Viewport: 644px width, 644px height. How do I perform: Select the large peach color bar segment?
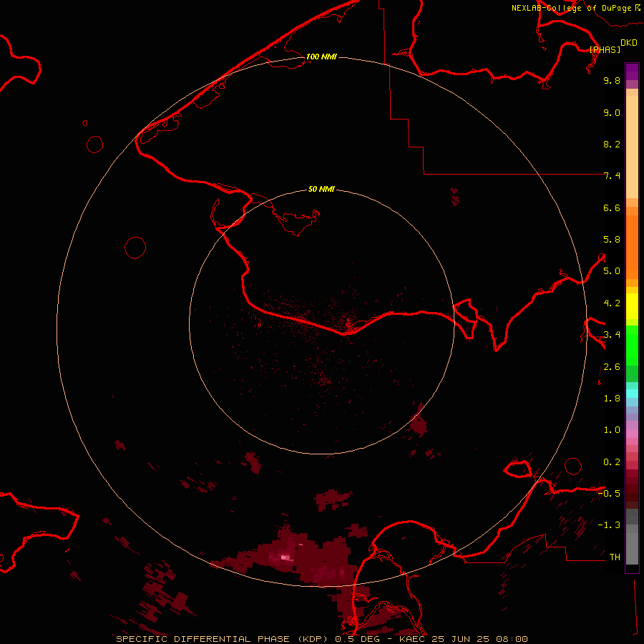click(632, 147)
